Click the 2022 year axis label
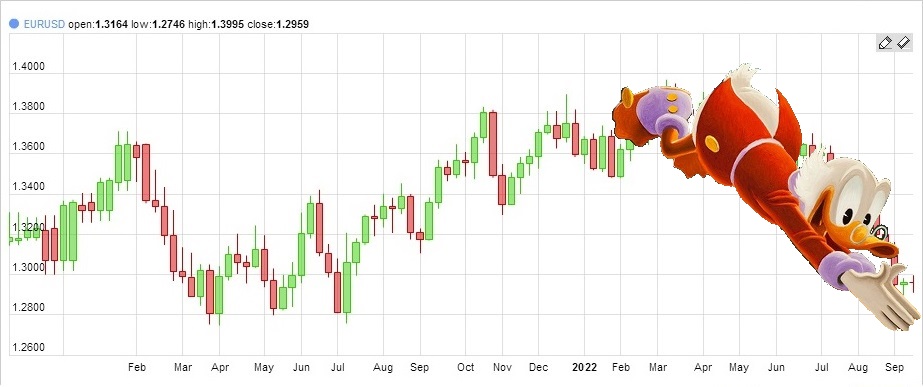Screen dimensions: 923x387 tap(585, 368)
